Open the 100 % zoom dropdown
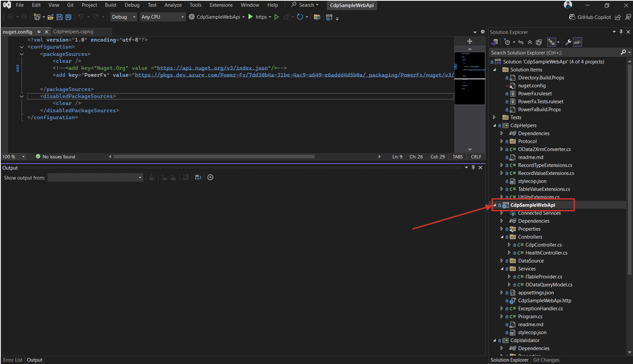This screenshot has width=633, height=364. coord(13,157)
